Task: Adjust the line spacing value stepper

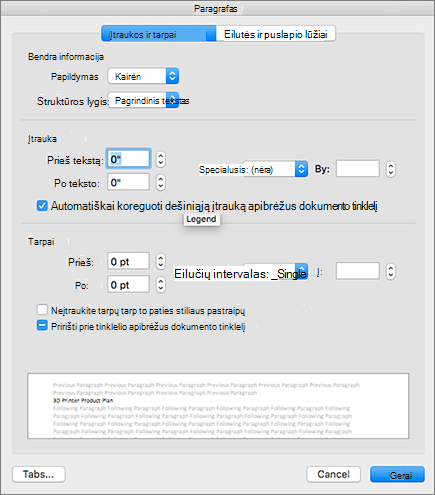Action: 391,272
